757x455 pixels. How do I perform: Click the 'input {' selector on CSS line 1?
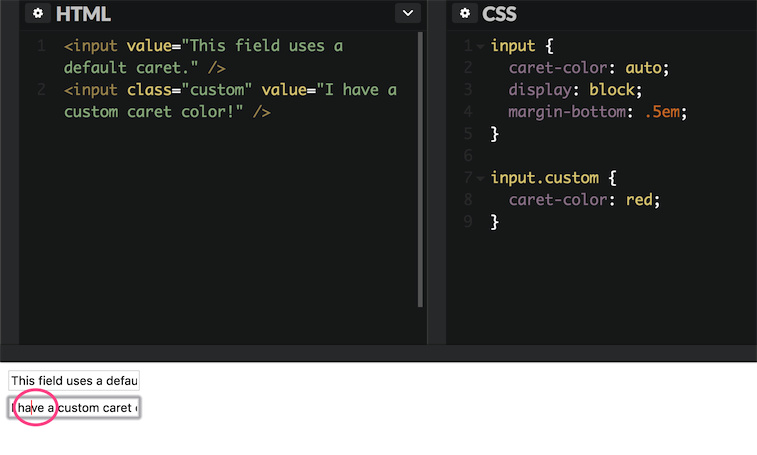coord(522,46)
